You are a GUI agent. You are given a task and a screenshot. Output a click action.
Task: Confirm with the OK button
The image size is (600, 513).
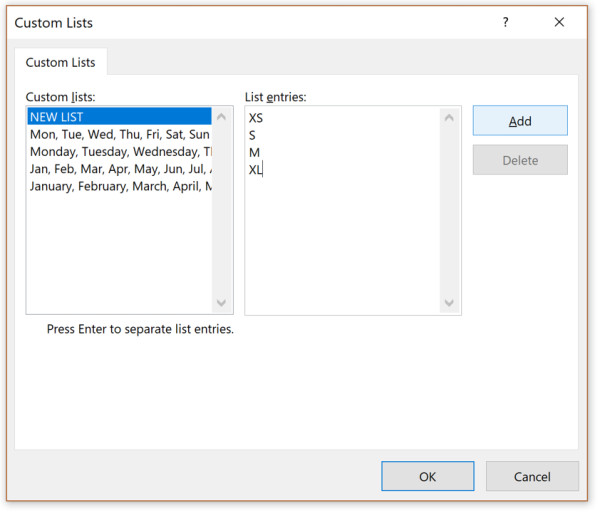tap(428, 477)
